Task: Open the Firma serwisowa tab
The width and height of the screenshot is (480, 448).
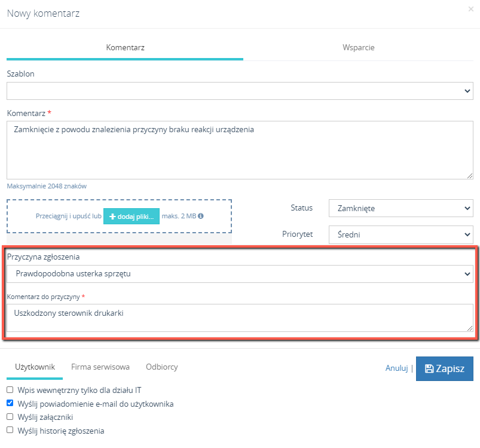Action: point(100,367)
